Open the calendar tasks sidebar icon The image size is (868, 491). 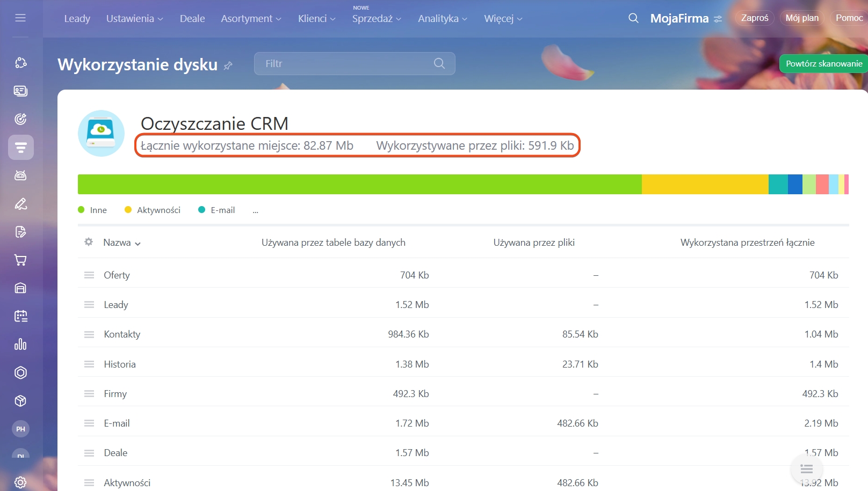pyautogui.click(x=20, y=316)
